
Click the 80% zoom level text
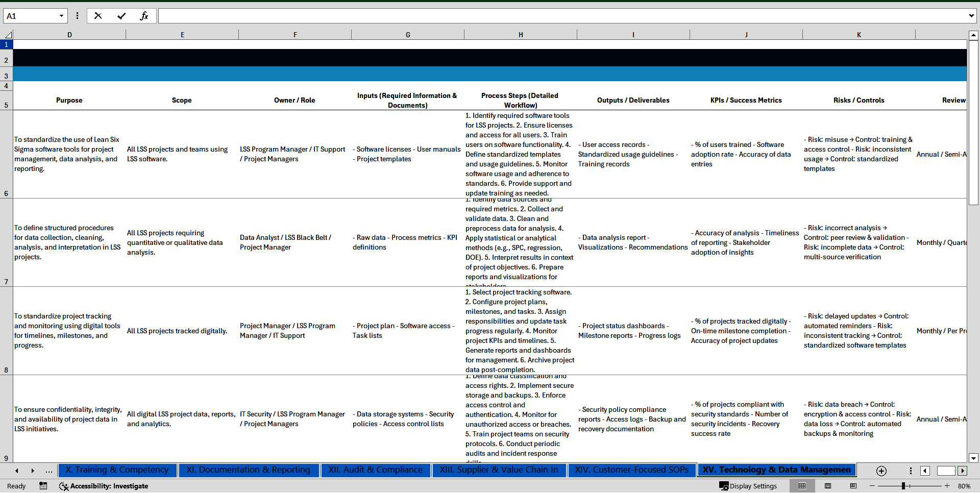[964, 486]
